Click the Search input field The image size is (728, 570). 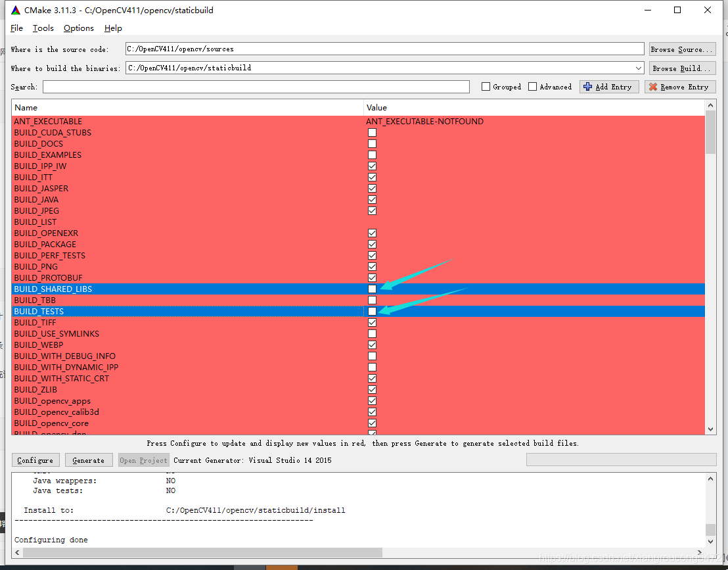[x=256, y=87]
